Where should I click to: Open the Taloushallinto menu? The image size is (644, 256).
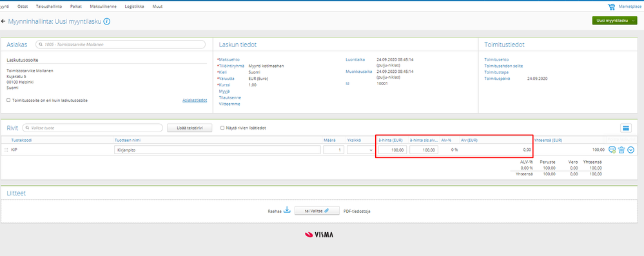tap(49, 6)
